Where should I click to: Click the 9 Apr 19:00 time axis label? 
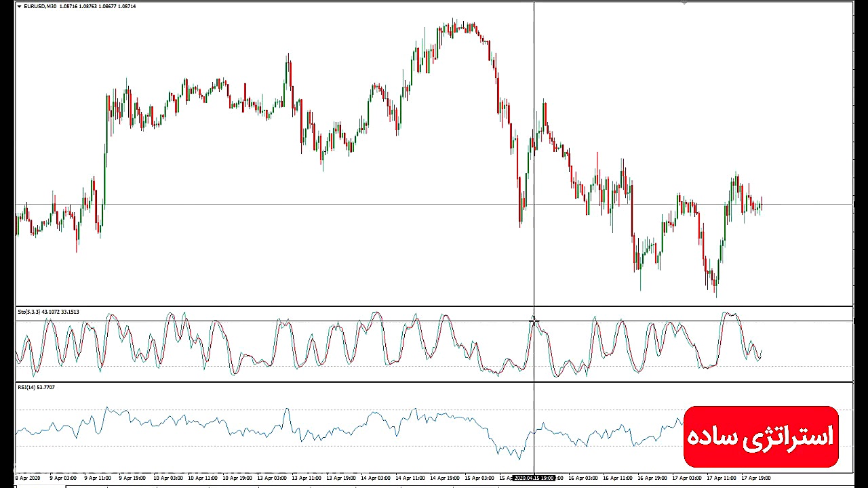click(x=132, y=478)
